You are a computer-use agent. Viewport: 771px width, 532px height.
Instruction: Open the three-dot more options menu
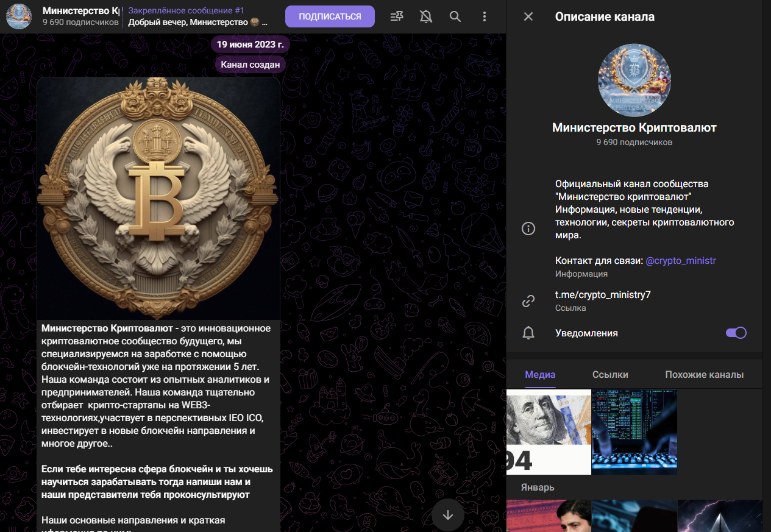pos(485,16)
